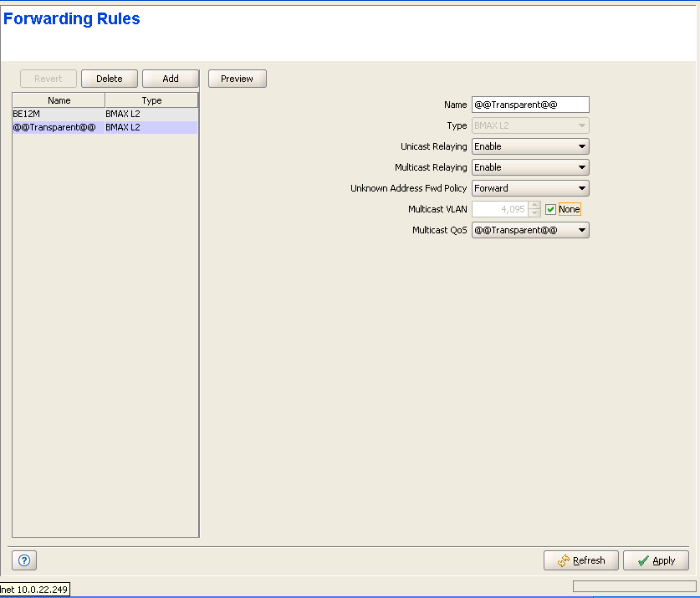Click the Name text field
Viewport: 700px width, 598px height.
click(530, 105)
